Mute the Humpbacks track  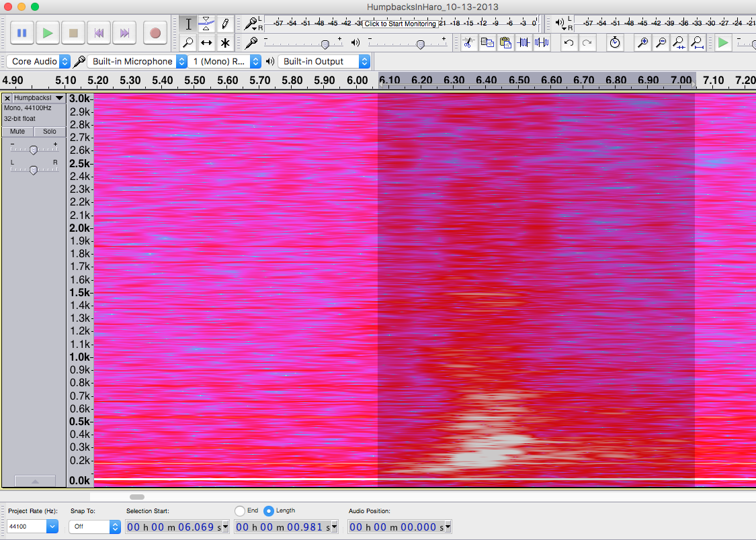(x=17, y=132)
